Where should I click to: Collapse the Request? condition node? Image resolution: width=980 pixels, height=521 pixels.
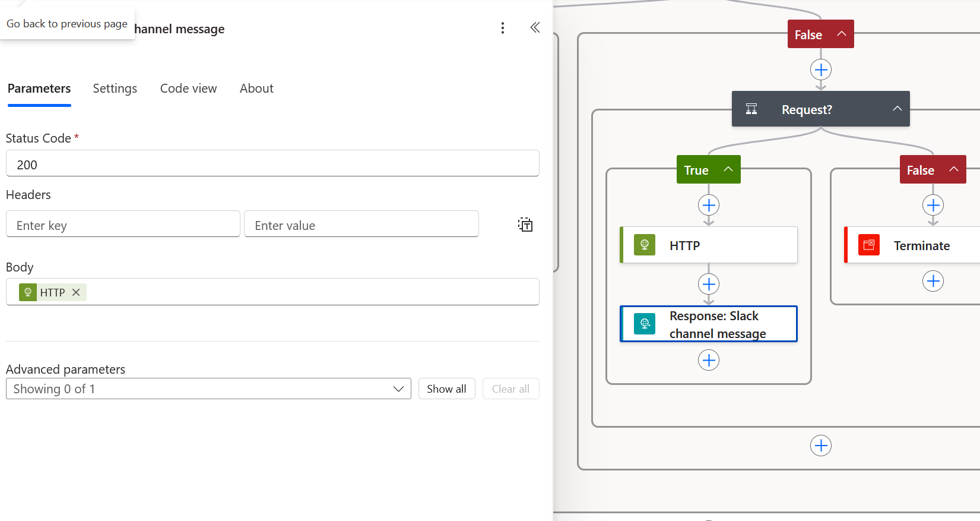pos(897,109)
